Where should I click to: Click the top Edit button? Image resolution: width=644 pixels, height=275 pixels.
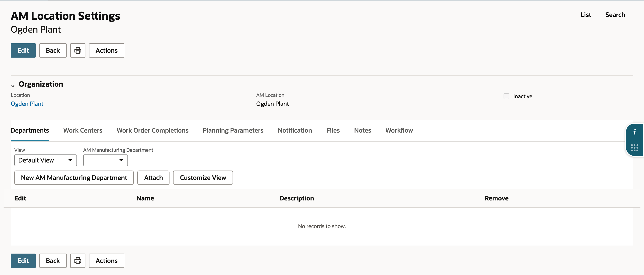click(23, 50)
